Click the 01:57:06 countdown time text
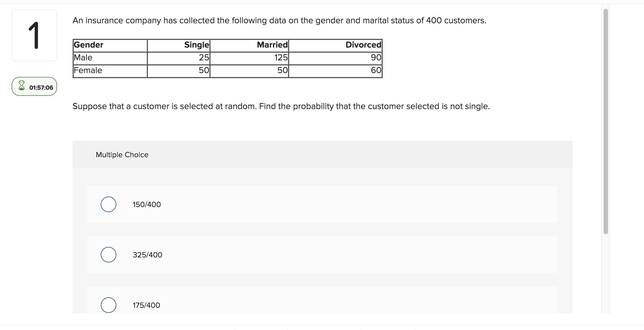This screenshot has width=644, height=330. 41,88
